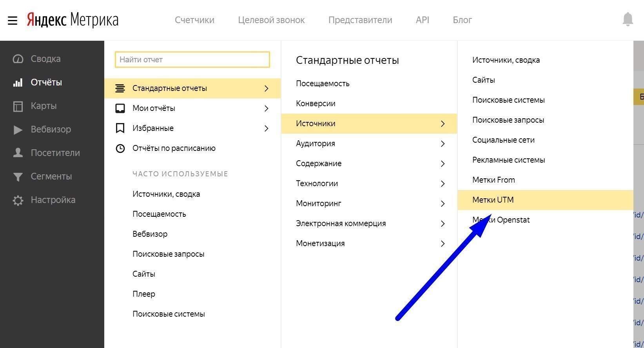The image size is (644, 348).
Task: Open frequently used Плеер report
Action: pos(144,294)
